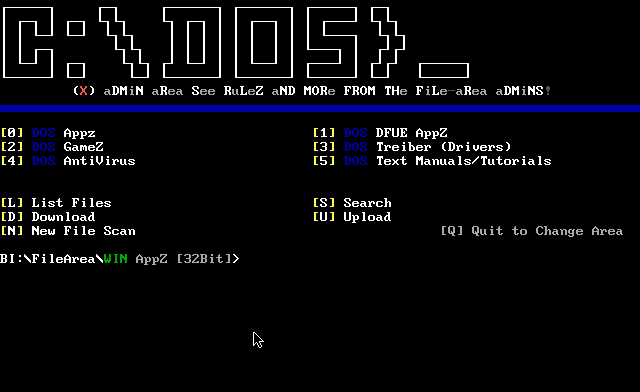This screenshot has height=392, width=640.
Task: Open [5] DOS Text Manuals/Tutorials
Action: pyautogui.click(x=432, y=161)
